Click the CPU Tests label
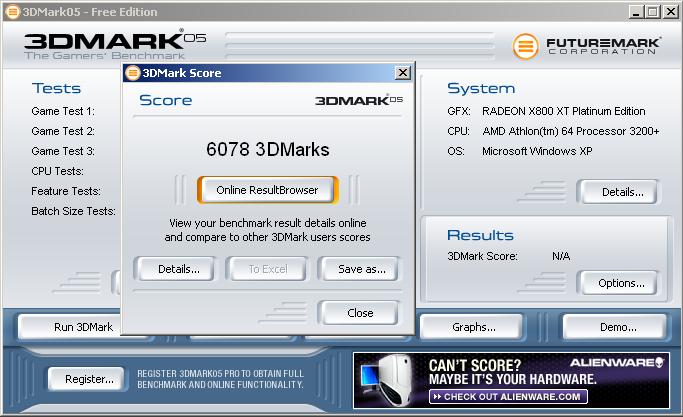The width and height of the screenshot is (683, 417). (x=57, y=171)
